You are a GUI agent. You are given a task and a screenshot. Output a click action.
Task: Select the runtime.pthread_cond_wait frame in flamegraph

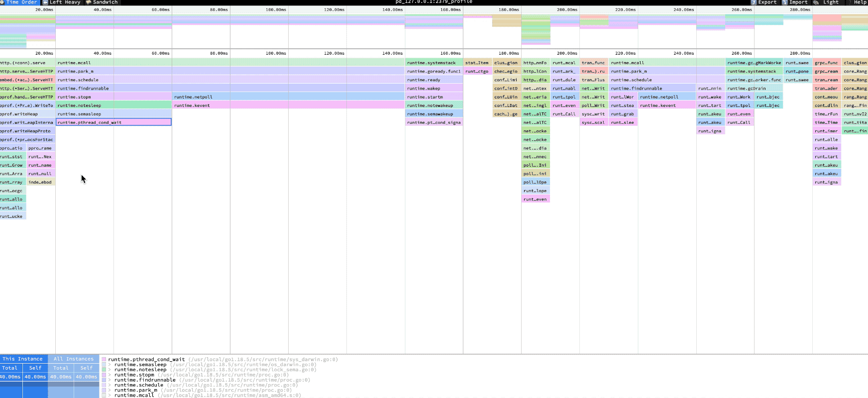click(113, 122)
